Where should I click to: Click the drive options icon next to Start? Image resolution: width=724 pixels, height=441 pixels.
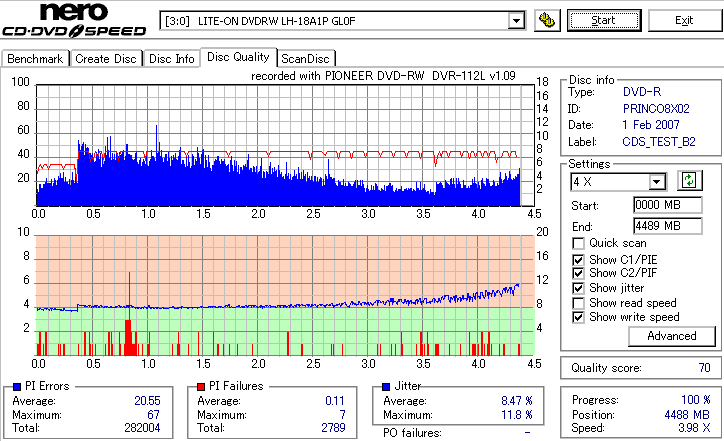[x=547, y=21]
